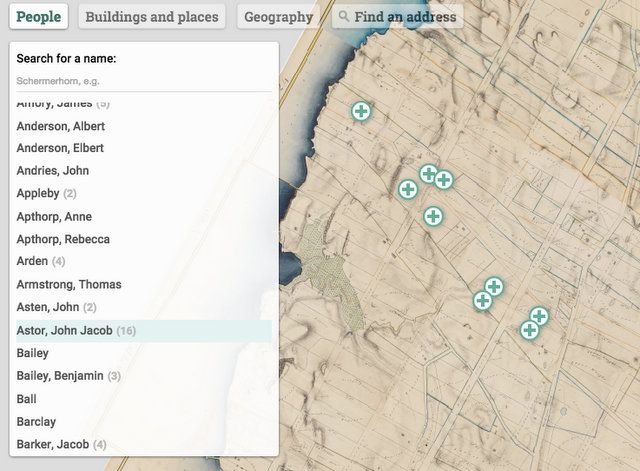Image resolution: width=640 pixels, height=471 pixels.
Task: Click the highlighted Astor, John Jacob entry
Action: 144,331
